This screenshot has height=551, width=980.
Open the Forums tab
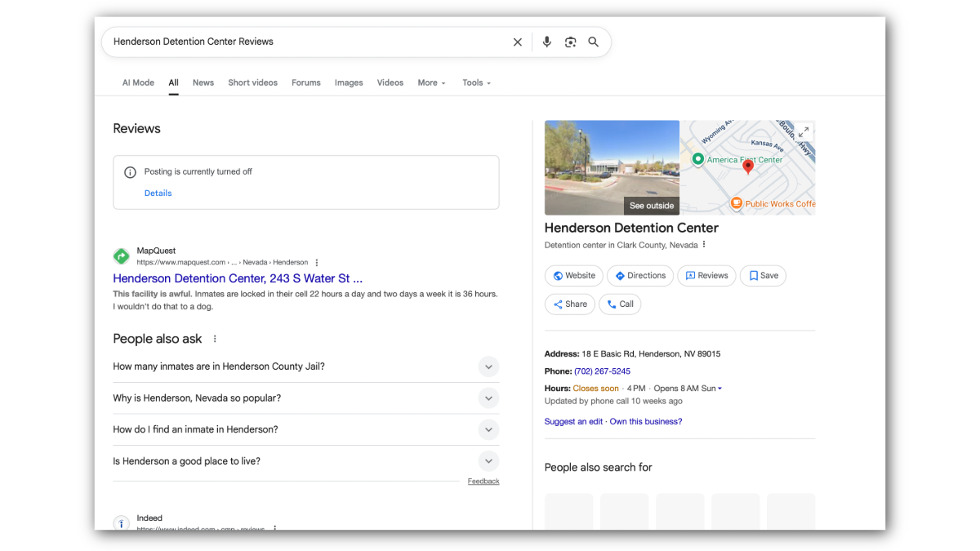306,82
